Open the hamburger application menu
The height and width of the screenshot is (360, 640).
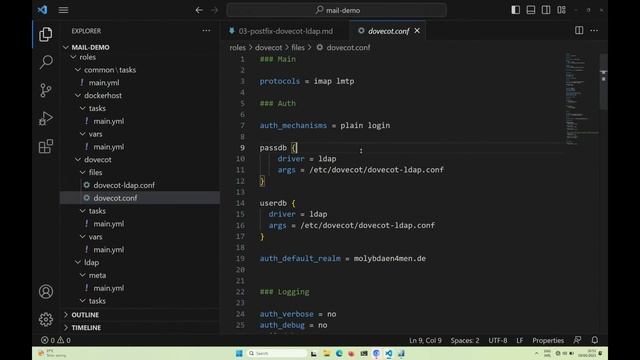coord(63,10)
